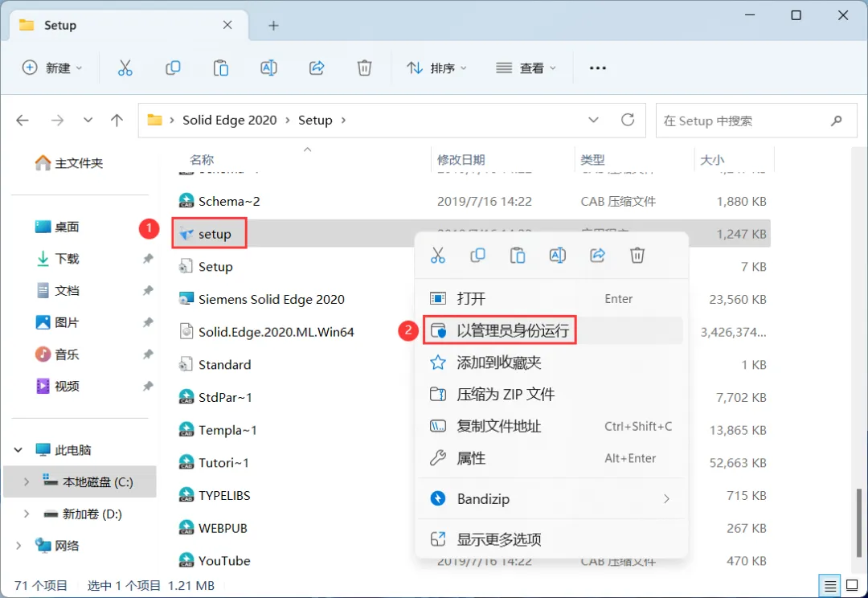This screenshot has width=868, height=598.
Task: Click the Copy icon in the top toolbar
Action: point(173,68)
